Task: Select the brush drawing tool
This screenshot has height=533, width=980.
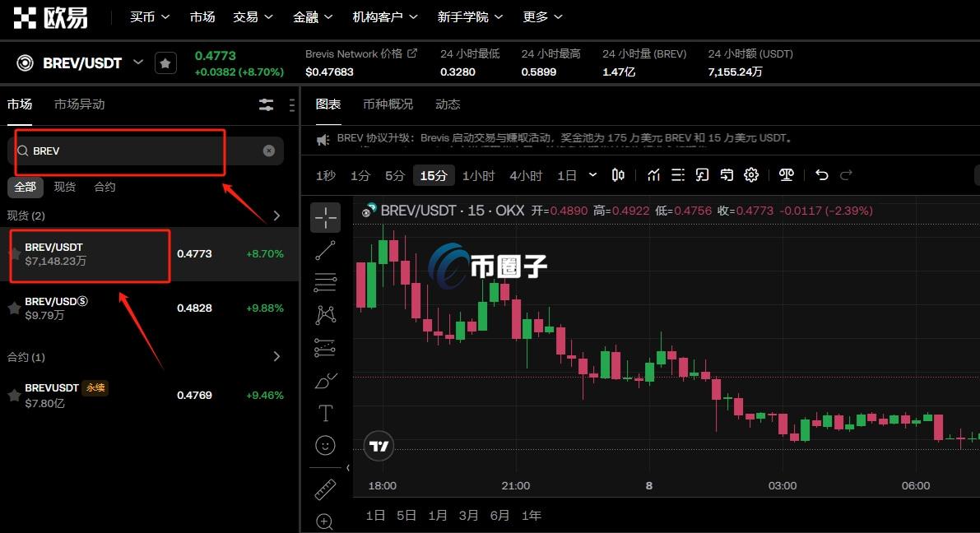Action: coord(325,380)
